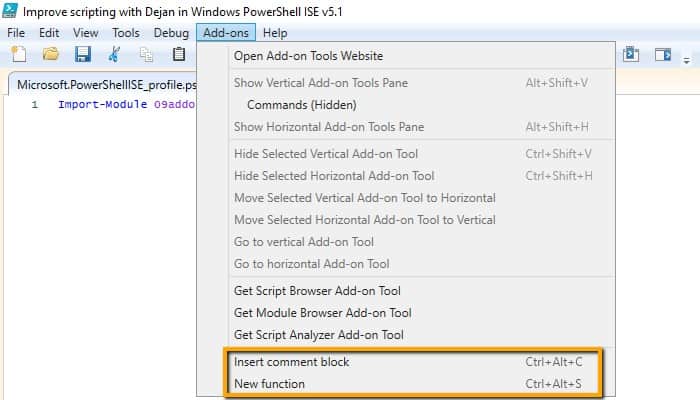Click the Show command add-on pane icon
Screen dimensions: 700x400
(x=663, y=55)
